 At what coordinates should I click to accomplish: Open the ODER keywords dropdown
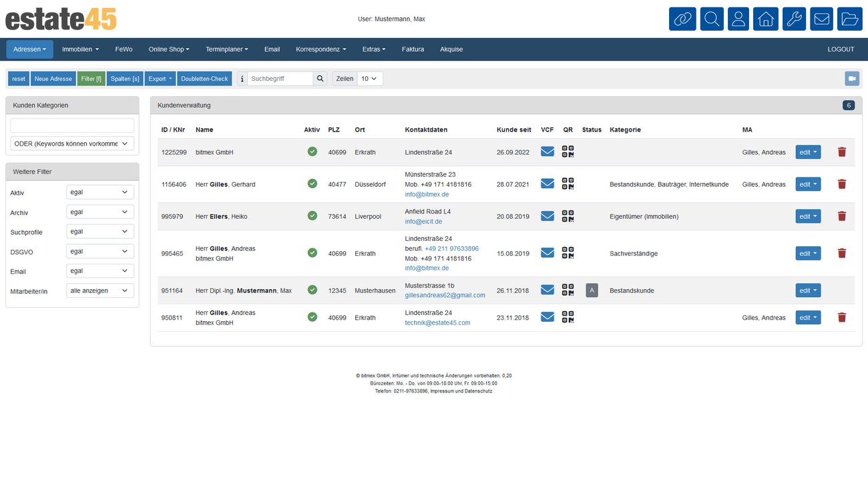(x=72, y=144)
